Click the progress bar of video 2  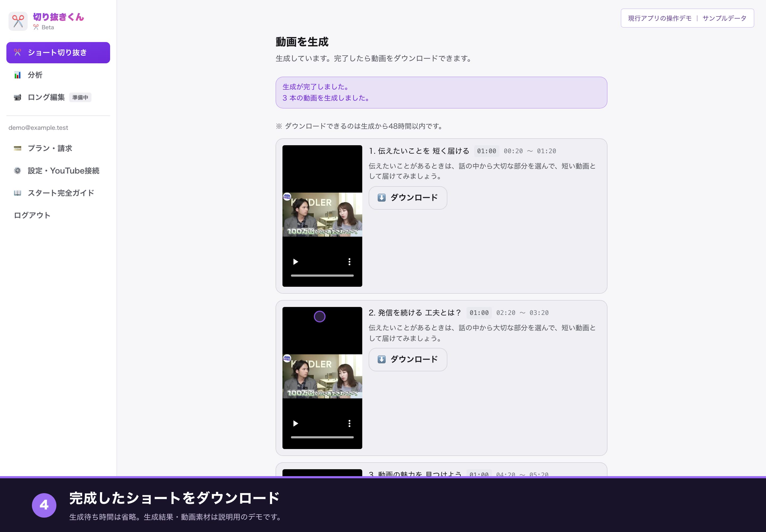point(322,437)
